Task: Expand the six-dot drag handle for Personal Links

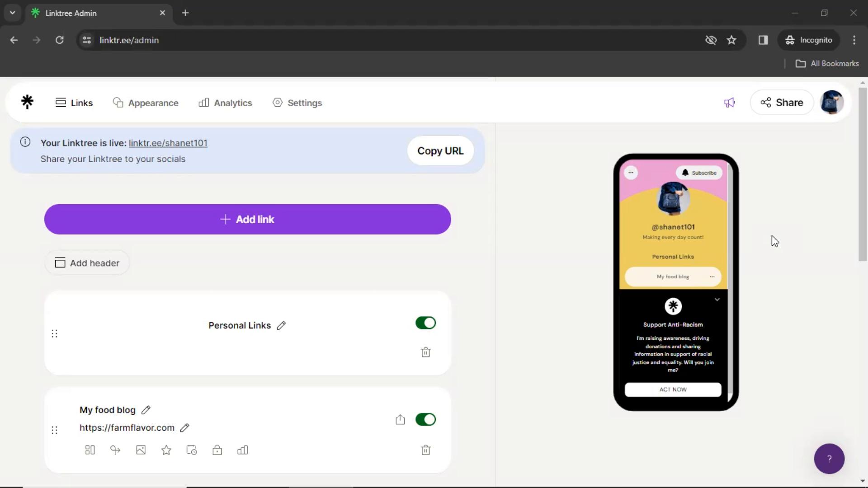Action: (x=55, y=333)
